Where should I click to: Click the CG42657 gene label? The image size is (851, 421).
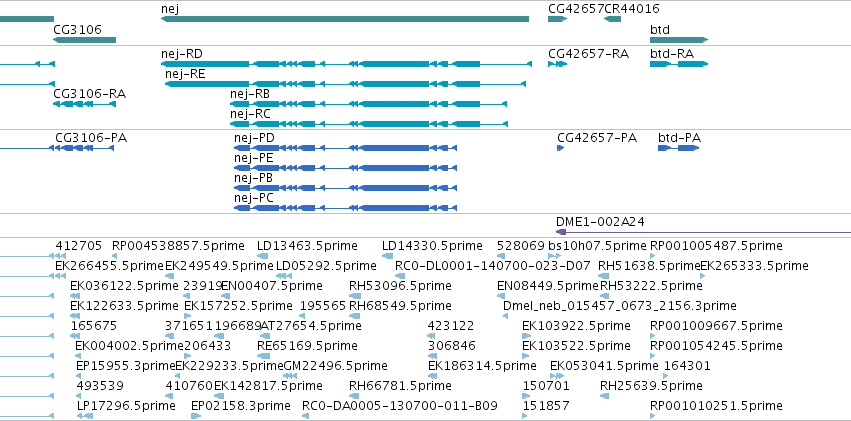pos(576,9)
